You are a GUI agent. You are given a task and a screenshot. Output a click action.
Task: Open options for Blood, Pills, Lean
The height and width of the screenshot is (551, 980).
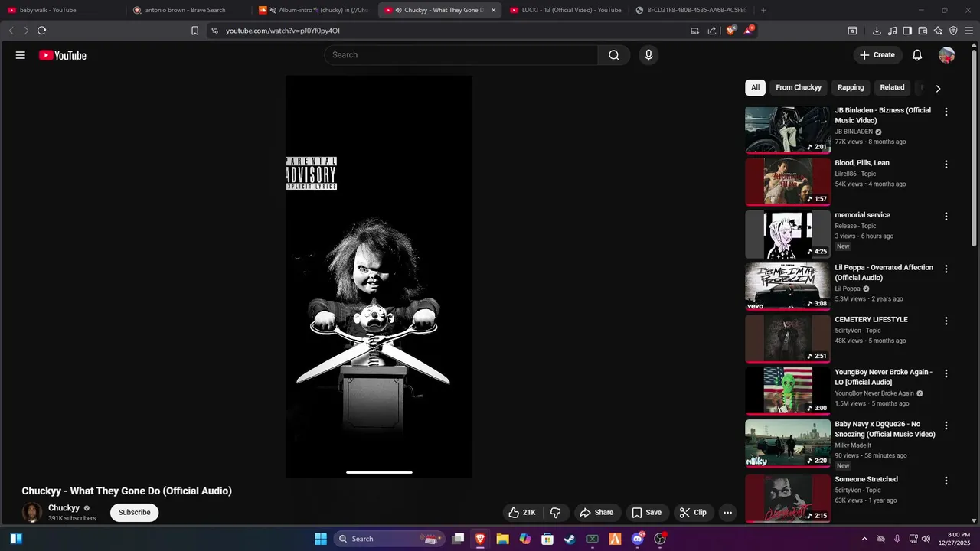[x=946, y=165]
